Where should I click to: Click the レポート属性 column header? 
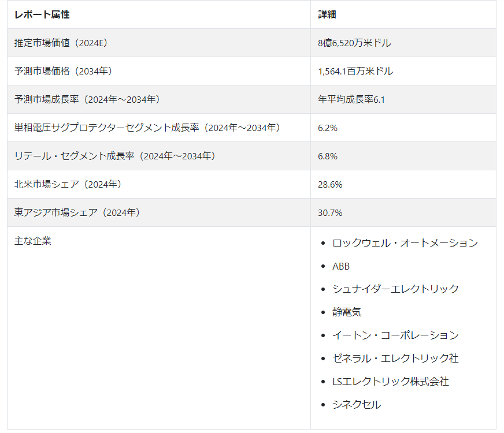click(x=42, y=14)
